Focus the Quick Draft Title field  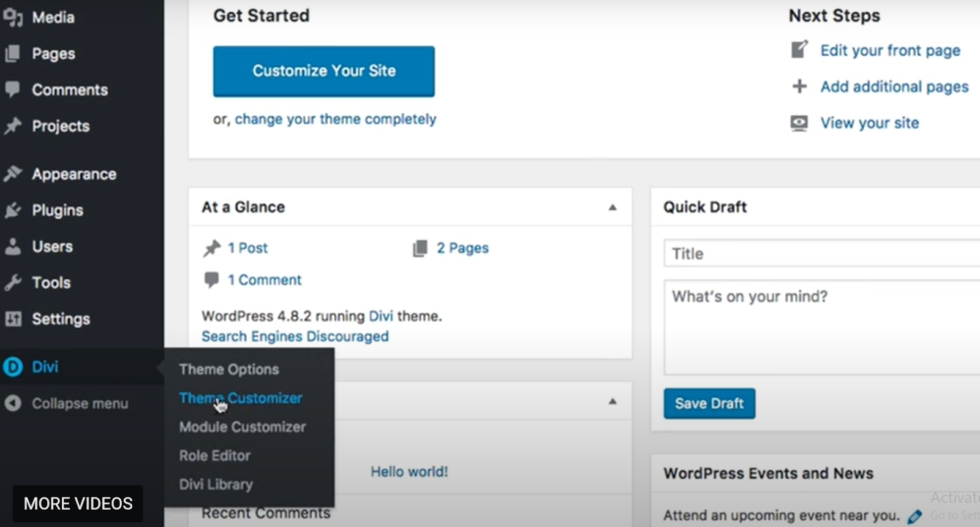click(822, 253)
